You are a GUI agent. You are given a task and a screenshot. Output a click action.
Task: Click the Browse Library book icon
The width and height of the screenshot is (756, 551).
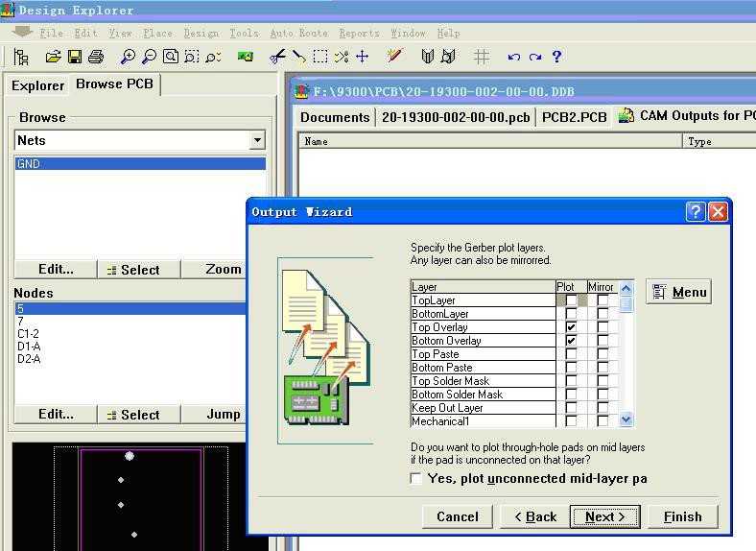[x=427, y=57]
